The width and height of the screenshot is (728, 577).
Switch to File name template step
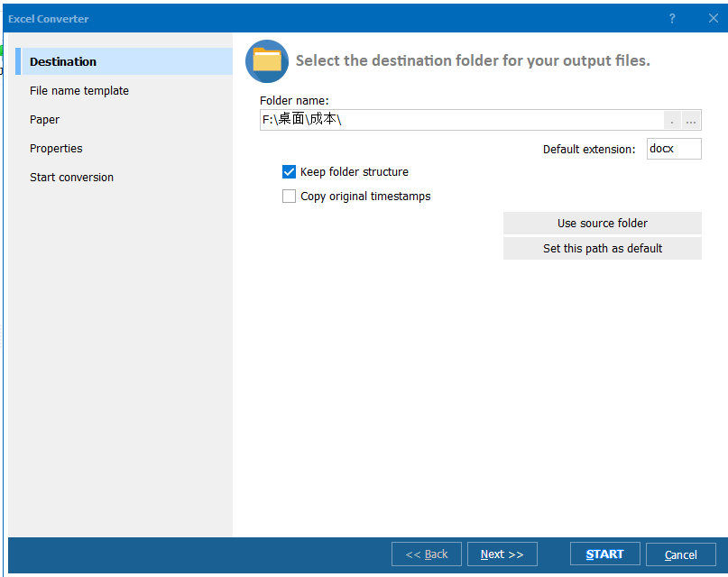tap(78, 90)
